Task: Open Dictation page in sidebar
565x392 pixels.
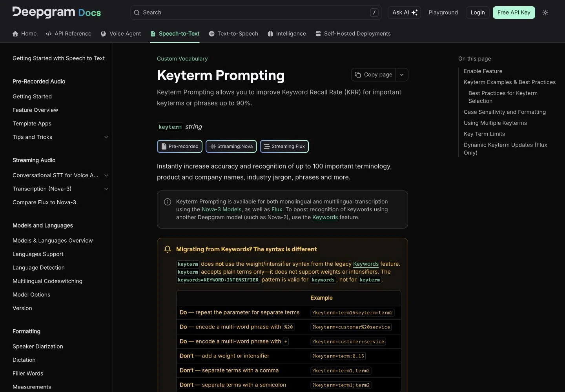Action: (x=24, y=360)
